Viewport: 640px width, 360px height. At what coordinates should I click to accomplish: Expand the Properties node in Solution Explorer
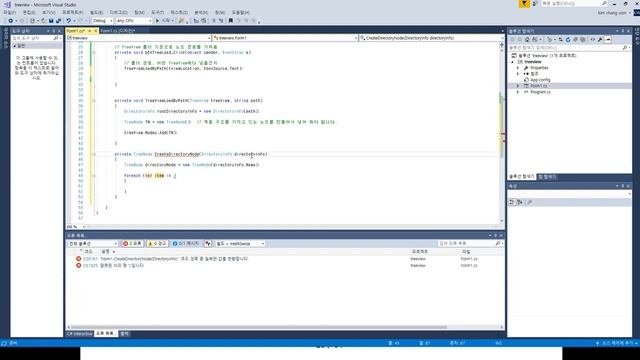pos(518,68)
